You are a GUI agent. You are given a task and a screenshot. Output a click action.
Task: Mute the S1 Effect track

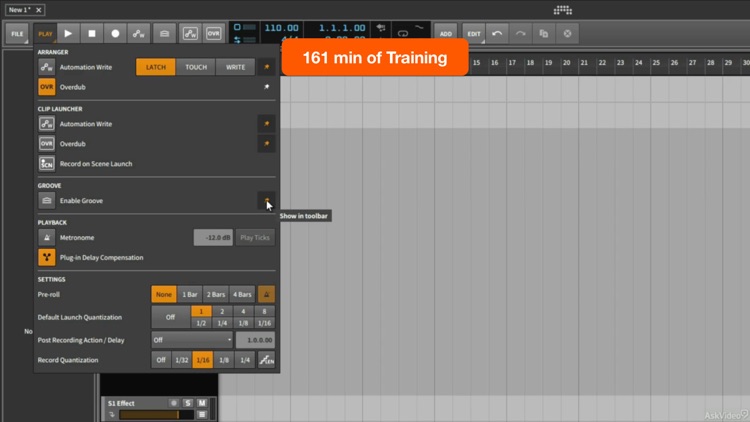(202, 403)
